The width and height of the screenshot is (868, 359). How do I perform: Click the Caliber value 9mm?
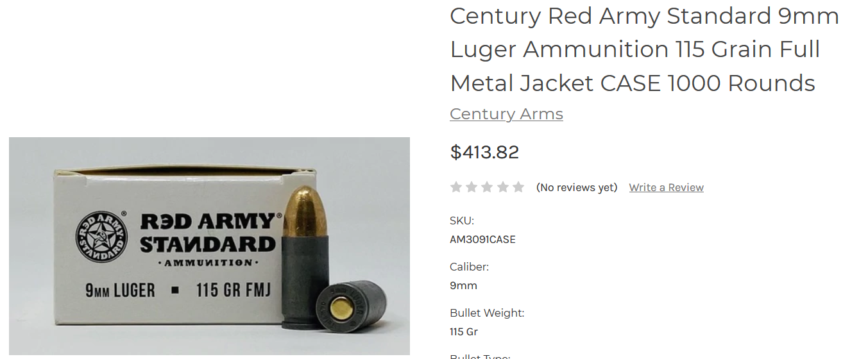click(x=463, y=286)
